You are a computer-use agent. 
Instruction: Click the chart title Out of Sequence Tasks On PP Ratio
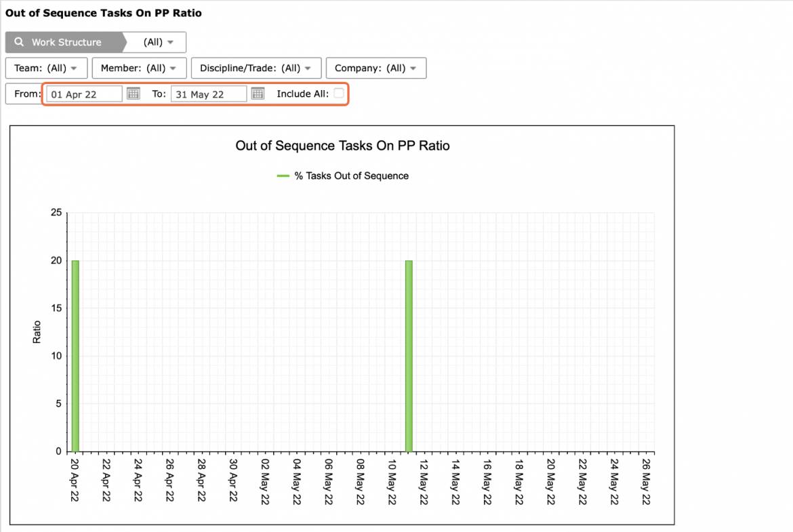click(x=342, y=146)
